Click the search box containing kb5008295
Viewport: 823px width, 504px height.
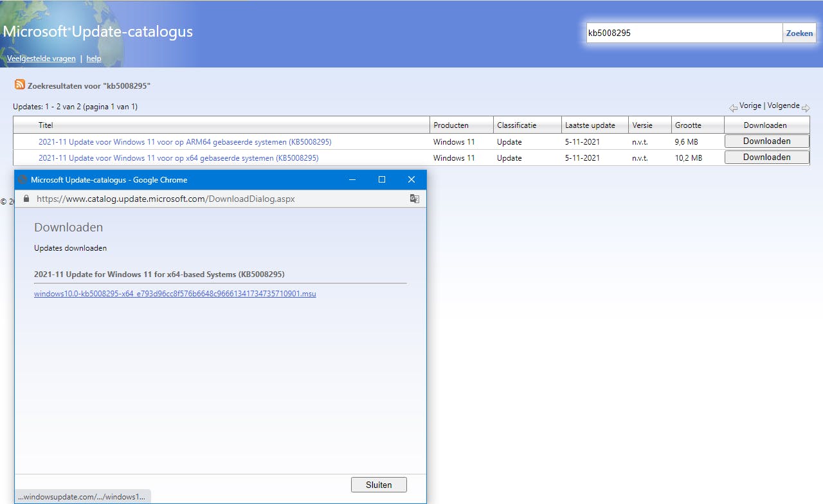coord(684,33)
